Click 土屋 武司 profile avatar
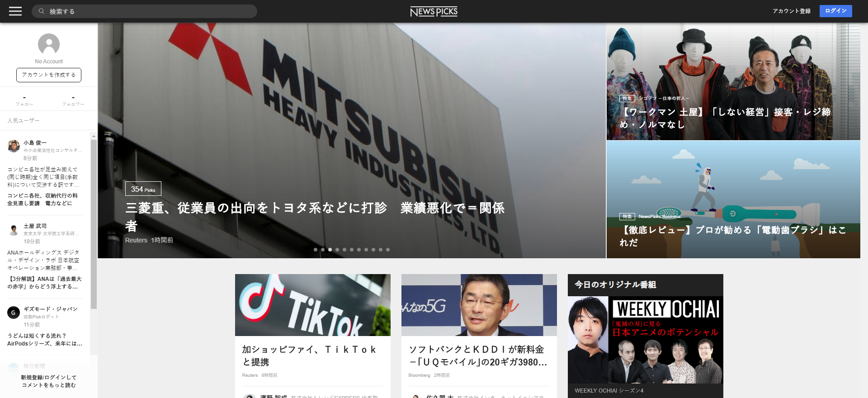 pyautogui.click(x=14, y=229)
